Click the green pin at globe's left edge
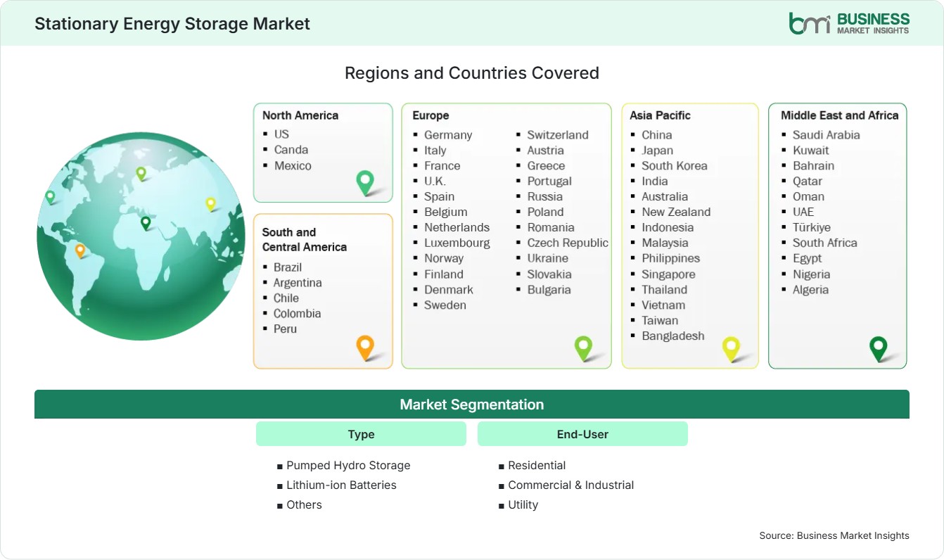The width and height of the screenshot is (944, 560). click(50, 197)
